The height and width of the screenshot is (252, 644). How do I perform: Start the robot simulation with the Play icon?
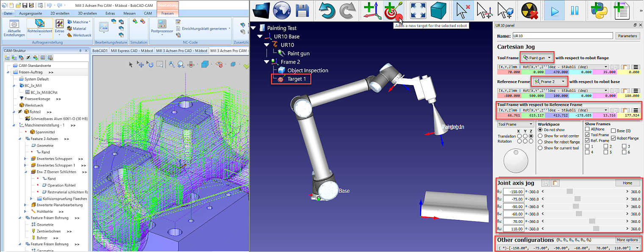tap(555, 11)
